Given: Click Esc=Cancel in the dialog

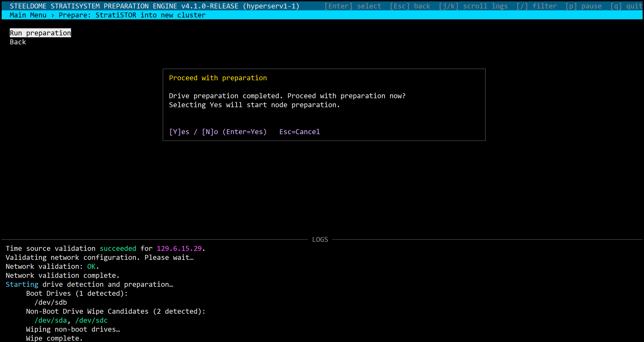Looking at the screenshot, I should tap(299, 132).
